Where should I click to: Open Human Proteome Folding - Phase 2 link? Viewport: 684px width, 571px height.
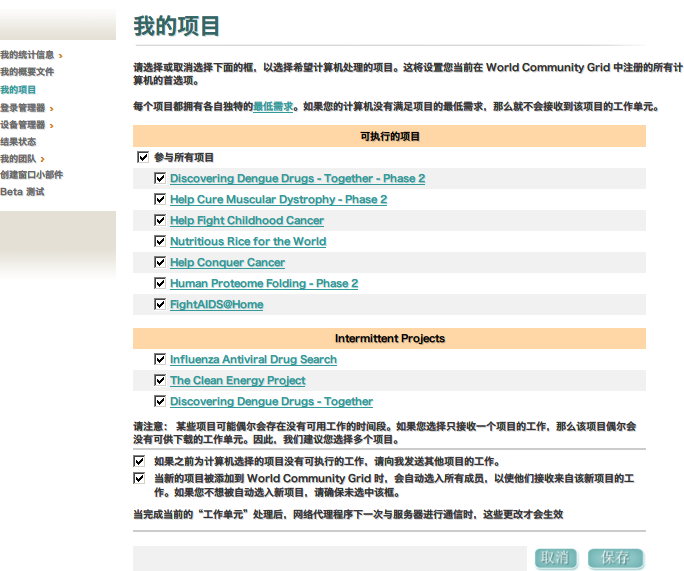(x=264, y=283)
